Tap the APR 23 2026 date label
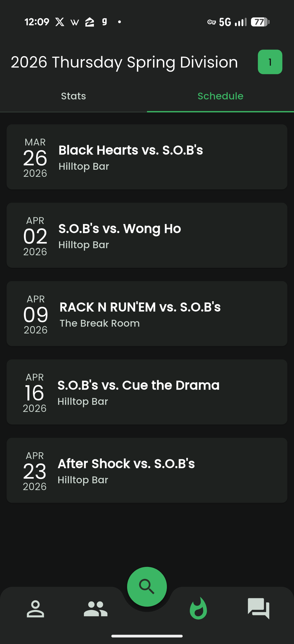Screen dimensions: 294x644 tap(35, 471)
